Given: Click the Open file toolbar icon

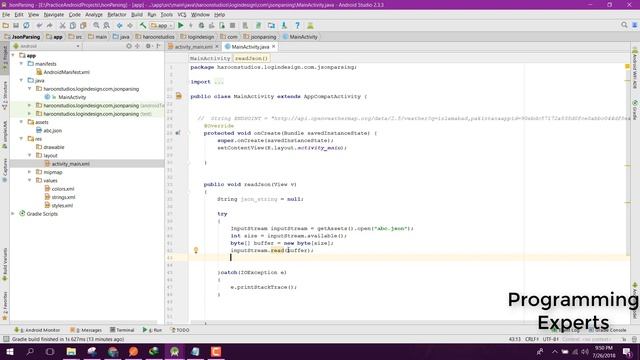Looking at the screenshot, I should (x=6, y=25).
